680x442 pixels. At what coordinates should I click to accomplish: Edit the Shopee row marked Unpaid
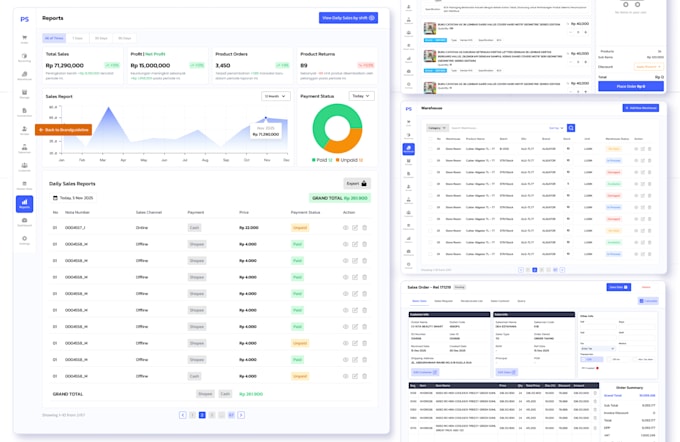(x=355, y=343)
